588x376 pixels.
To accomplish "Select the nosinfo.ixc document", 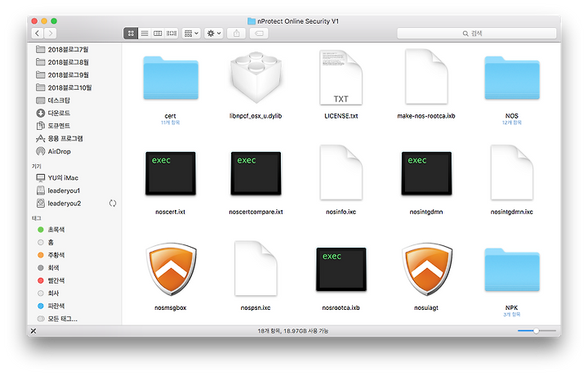I will click(341, 172).
